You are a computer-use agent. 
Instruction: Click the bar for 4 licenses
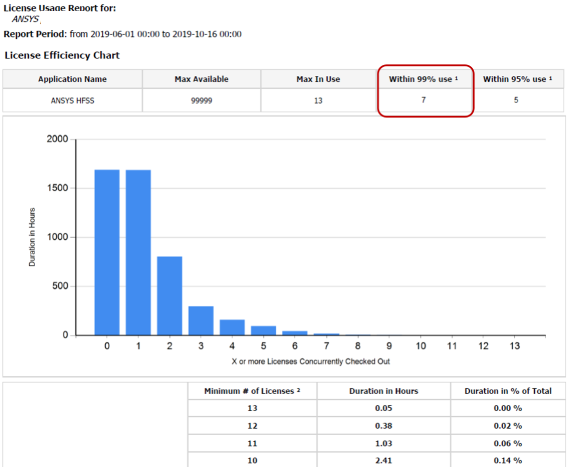click(232, 327)
